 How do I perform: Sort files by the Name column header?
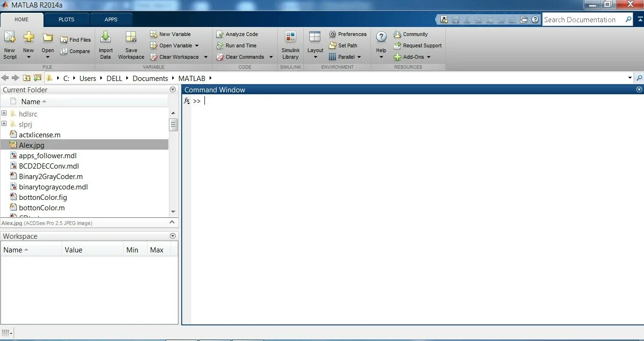point(31,102)
